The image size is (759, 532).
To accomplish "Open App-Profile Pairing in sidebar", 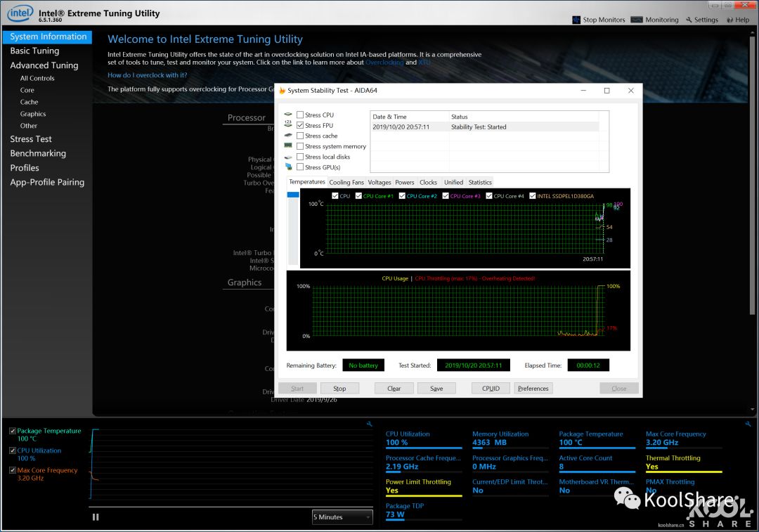I will 48,183.
